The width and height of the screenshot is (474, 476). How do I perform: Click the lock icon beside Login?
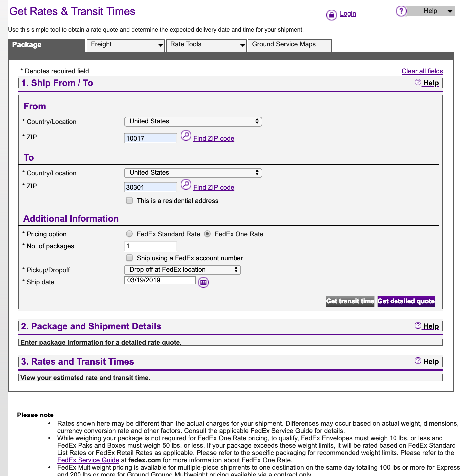coord(331,15)
